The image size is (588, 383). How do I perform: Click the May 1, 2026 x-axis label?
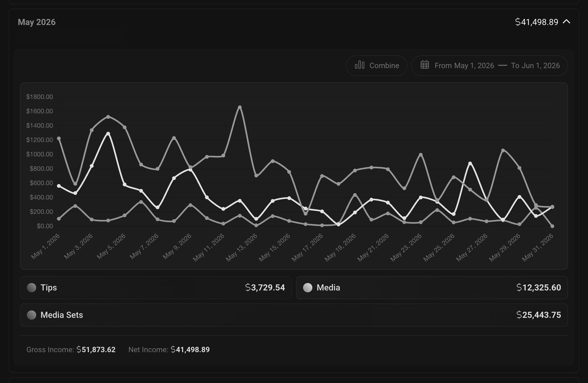tap(46, 246)
